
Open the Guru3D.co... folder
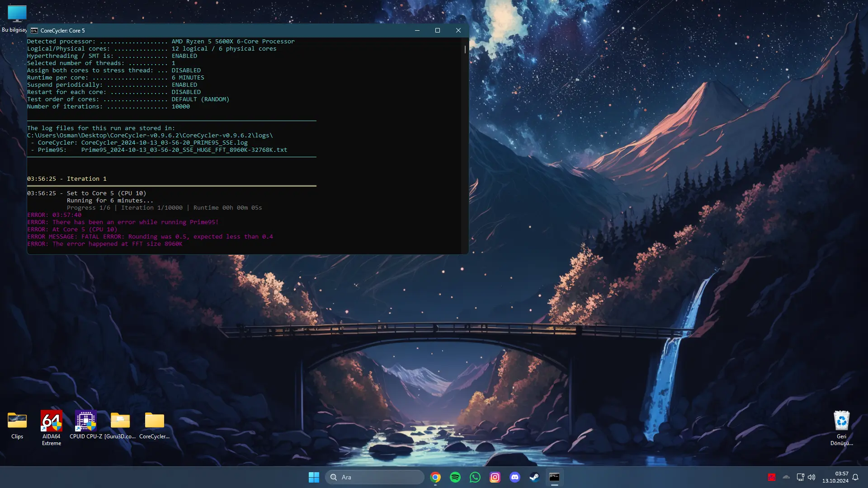120,425
